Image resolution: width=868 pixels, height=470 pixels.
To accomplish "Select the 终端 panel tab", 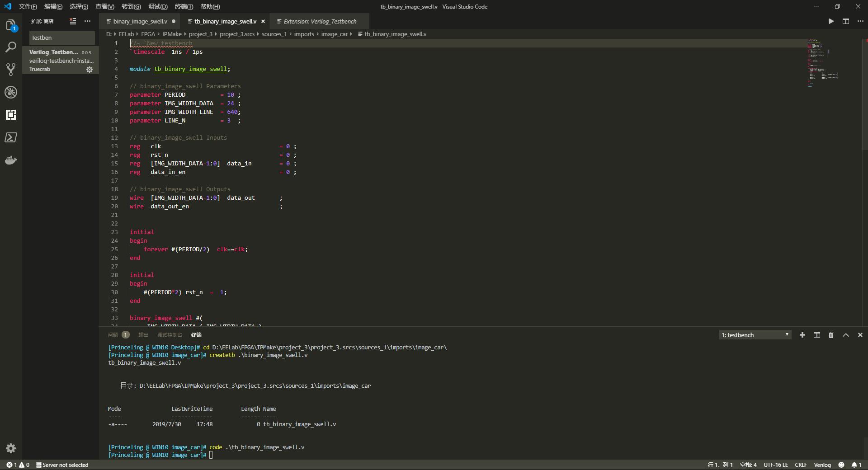I will pos(196,335).
